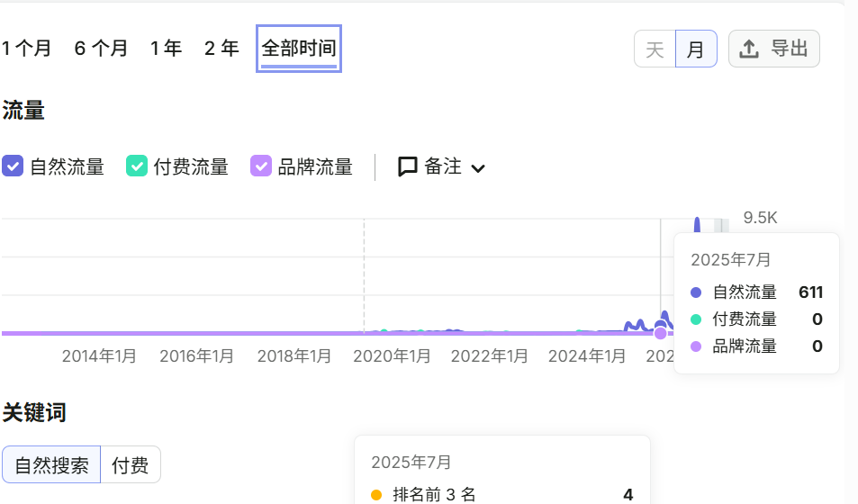Click the 2020年1月 axis label
Image resolution: width=858 pixels, height=504 pixels.
(392, 356)
